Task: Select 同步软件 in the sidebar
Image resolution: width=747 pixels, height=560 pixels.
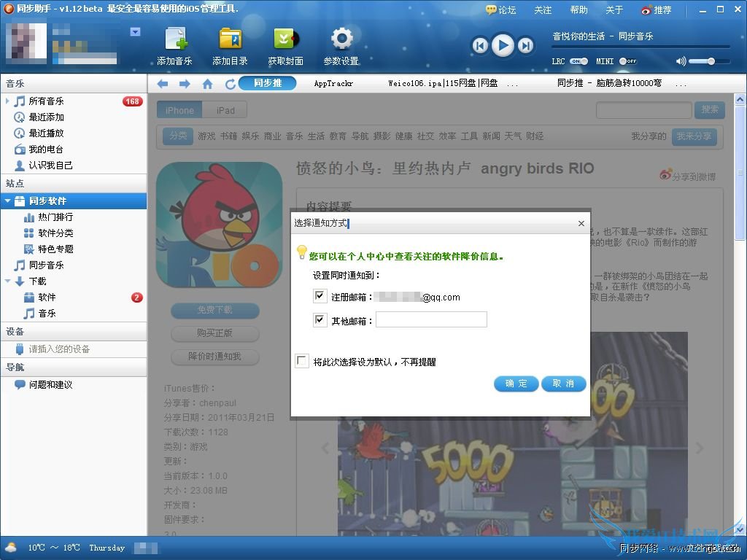Action: [x=74, y=201]
